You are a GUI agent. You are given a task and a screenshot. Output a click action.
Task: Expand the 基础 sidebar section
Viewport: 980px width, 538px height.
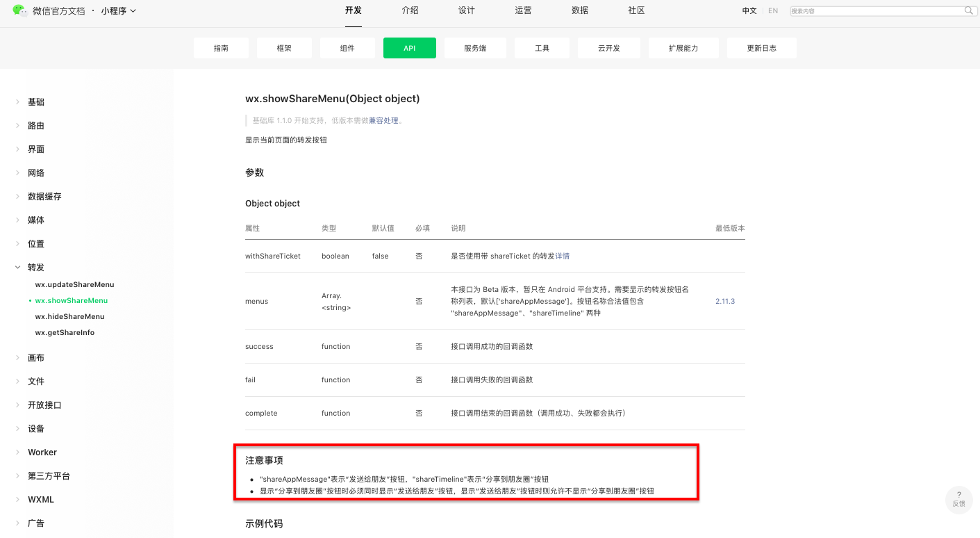click(x=36, y=102)
